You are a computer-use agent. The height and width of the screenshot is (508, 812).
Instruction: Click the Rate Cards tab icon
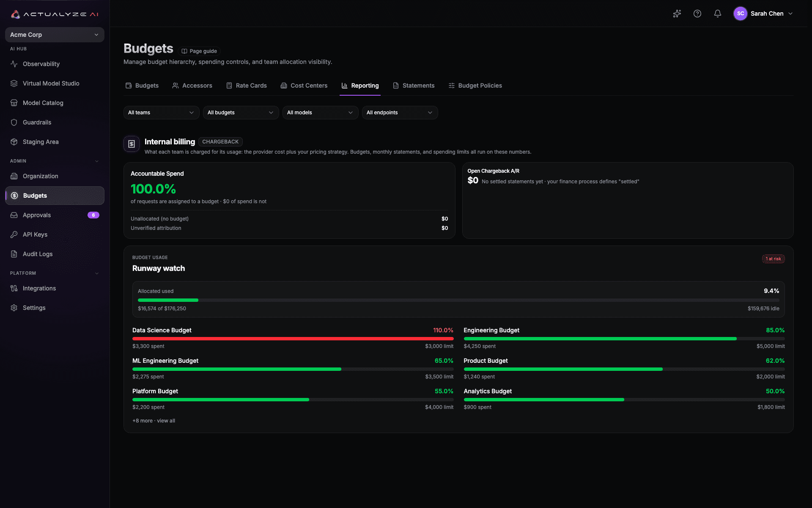point(229,86)
